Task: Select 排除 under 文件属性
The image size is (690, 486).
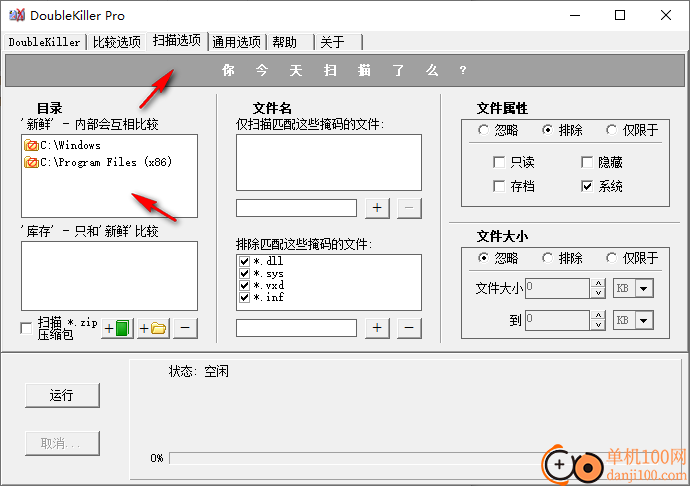Action: coord(547,130)
